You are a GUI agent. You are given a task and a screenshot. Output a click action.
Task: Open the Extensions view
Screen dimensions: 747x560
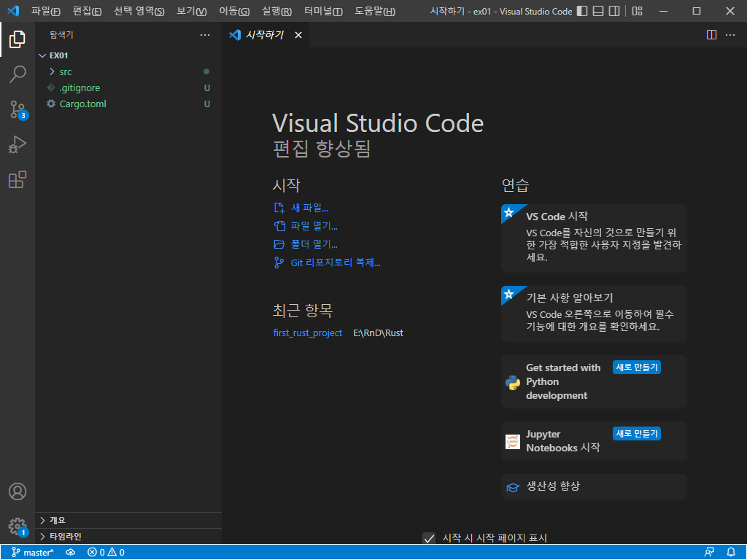pos(18,179)
